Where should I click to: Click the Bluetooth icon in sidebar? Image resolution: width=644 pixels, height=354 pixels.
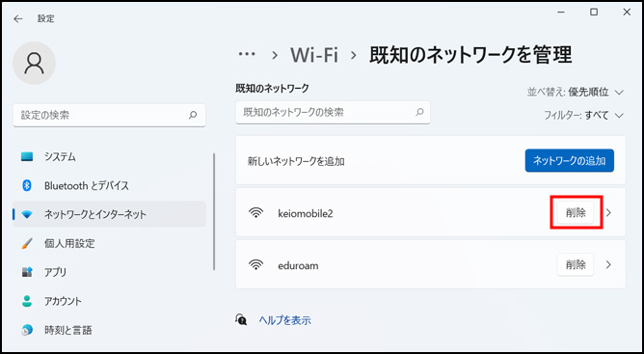coord(27,186)
